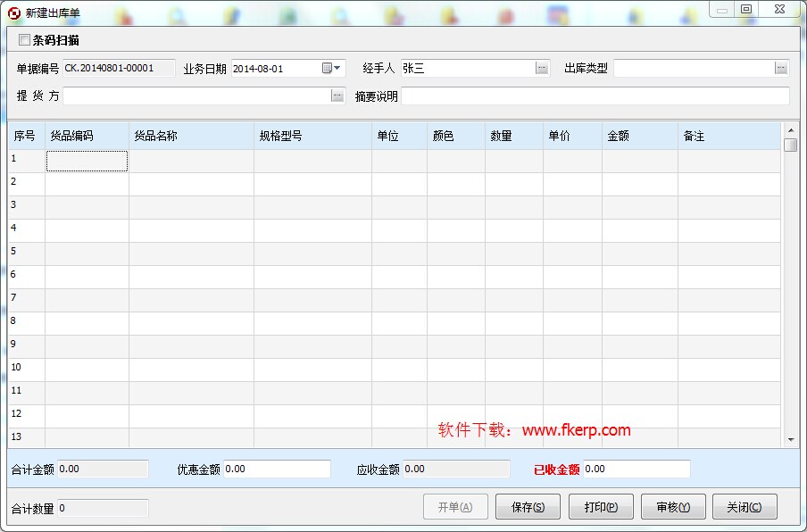
Task: Click the 开单(A) button
Action: (x=455, y=507)
